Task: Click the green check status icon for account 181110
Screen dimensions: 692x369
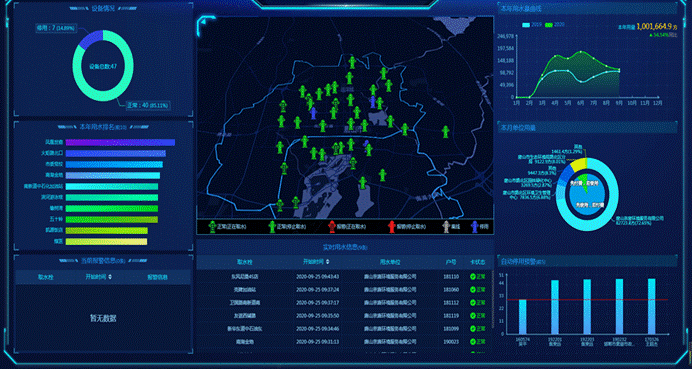Action: [473, 277]
